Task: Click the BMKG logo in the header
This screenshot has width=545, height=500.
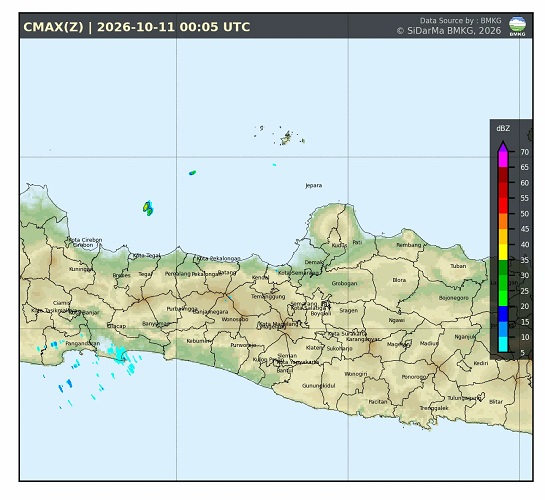Action: click(517, 26)
